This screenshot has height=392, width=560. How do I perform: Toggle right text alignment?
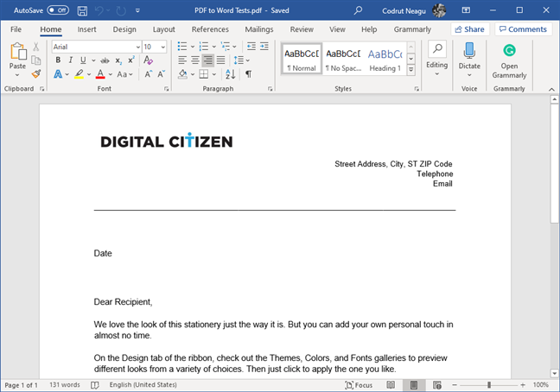click(x=208, y=60)
